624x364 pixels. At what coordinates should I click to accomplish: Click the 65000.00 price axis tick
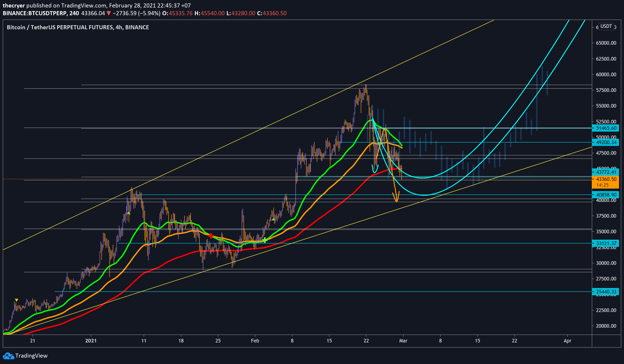606,43
